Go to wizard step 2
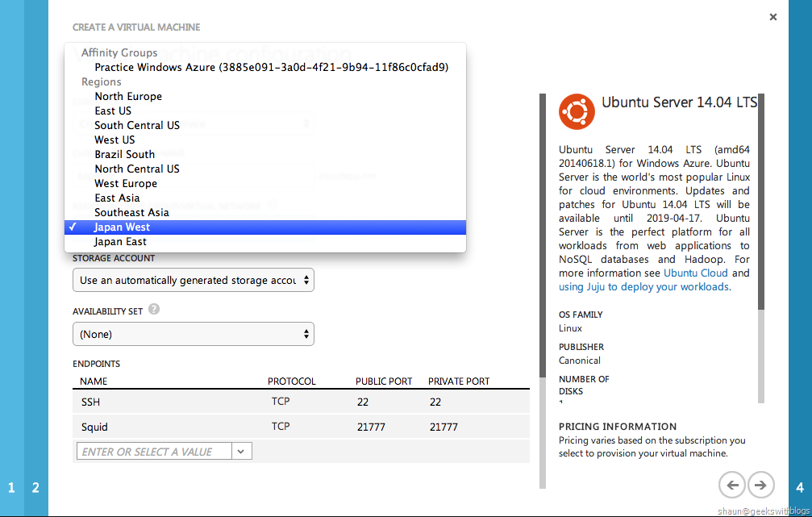The width and height of the screenshot is (812, 517). pyautogui.click(x=35, y=487)
